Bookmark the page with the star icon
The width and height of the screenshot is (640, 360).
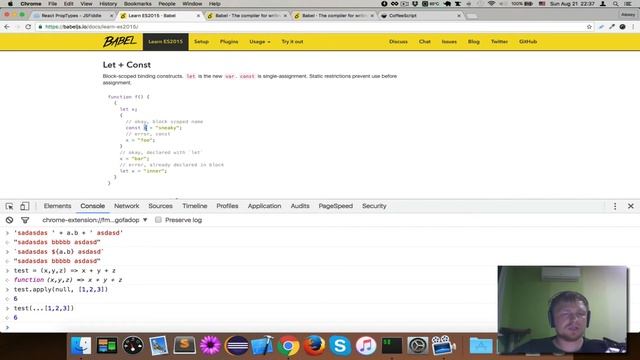click(x=589, y=27)
